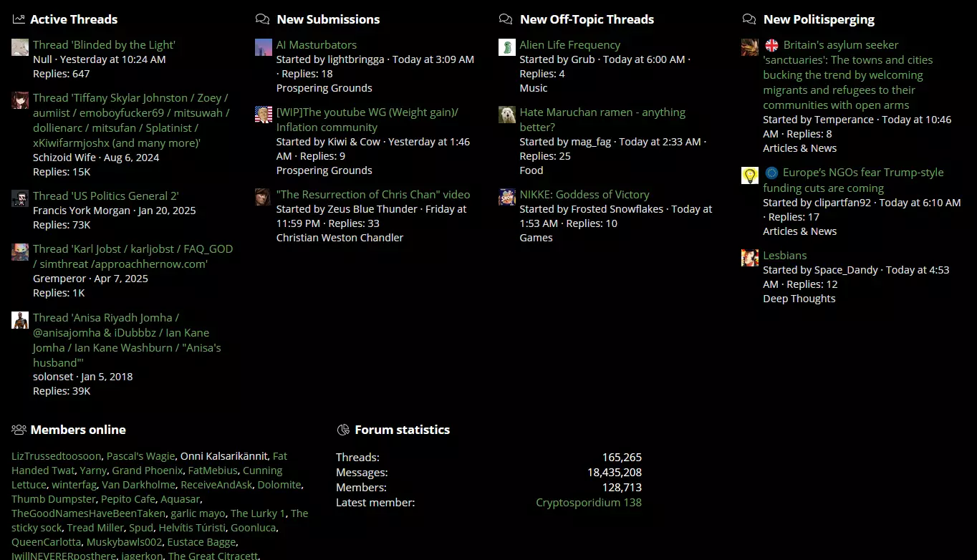Open the Members online heading

coord(78,430)
